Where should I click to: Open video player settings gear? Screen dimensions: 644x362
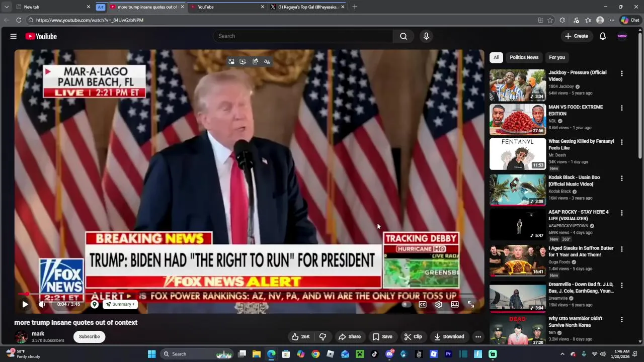(x=439, y=304)
